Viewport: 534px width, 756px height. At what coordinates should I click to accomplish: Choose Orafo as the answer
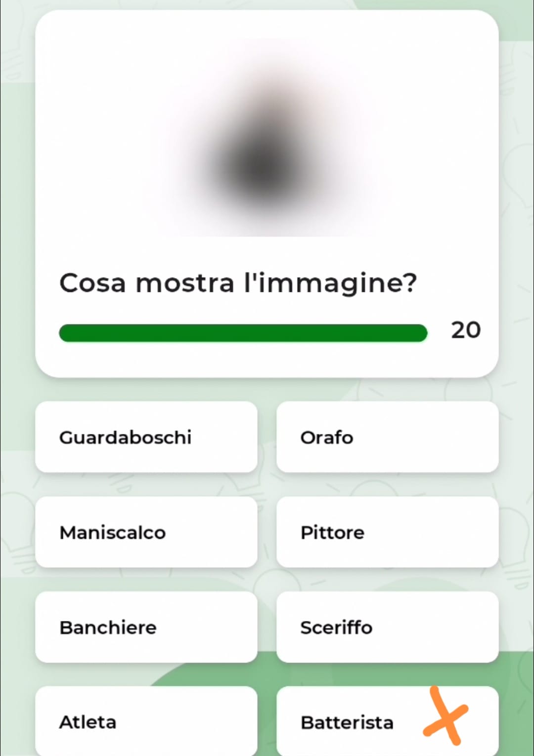pyautogui.click(x=387, y=437)
